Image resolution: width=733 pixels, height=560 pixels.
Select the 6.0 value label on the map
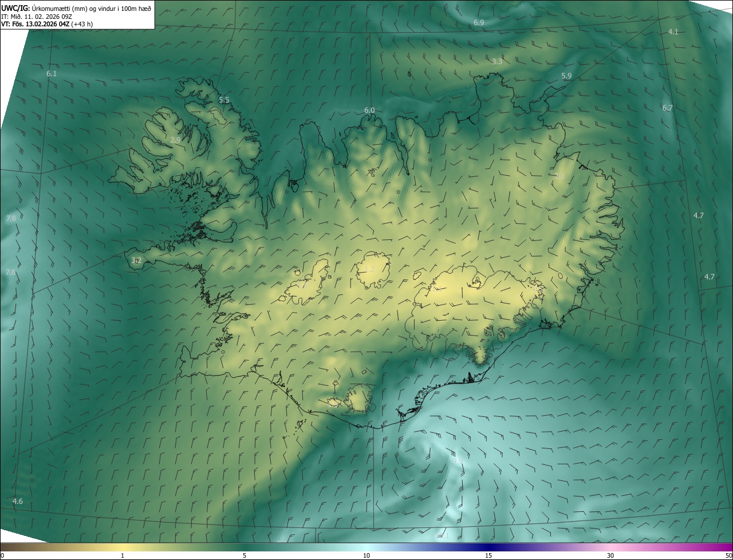pos(369,111)
